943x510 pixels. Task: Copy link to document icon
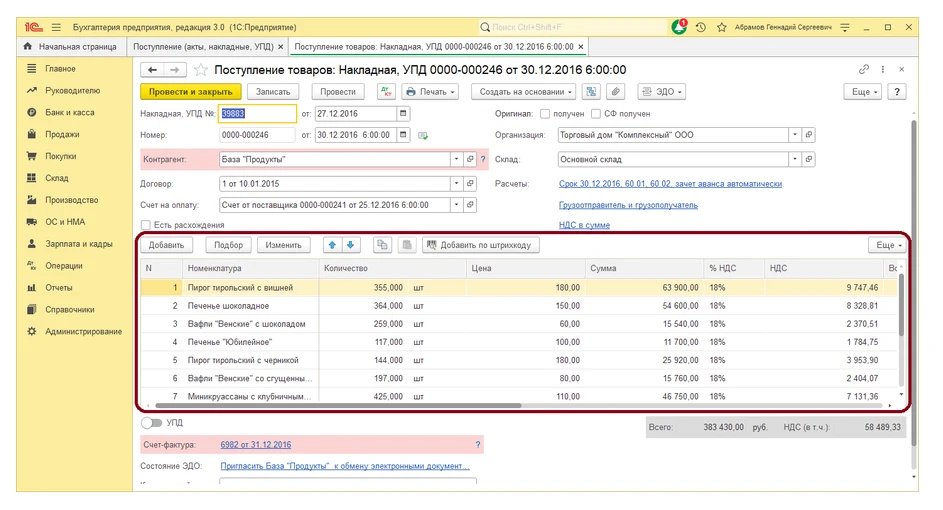(864, 69)
